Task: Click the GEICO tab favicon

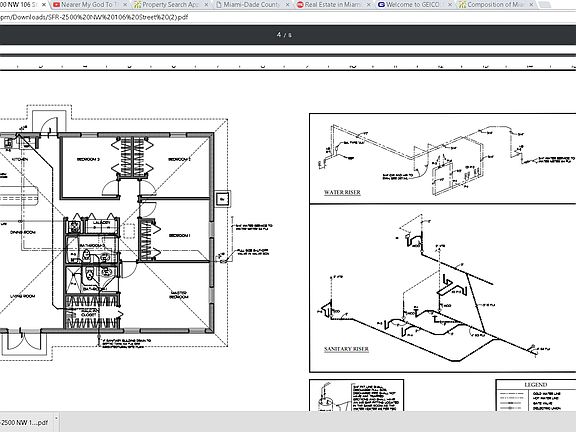Action: (x=381, y=5)
